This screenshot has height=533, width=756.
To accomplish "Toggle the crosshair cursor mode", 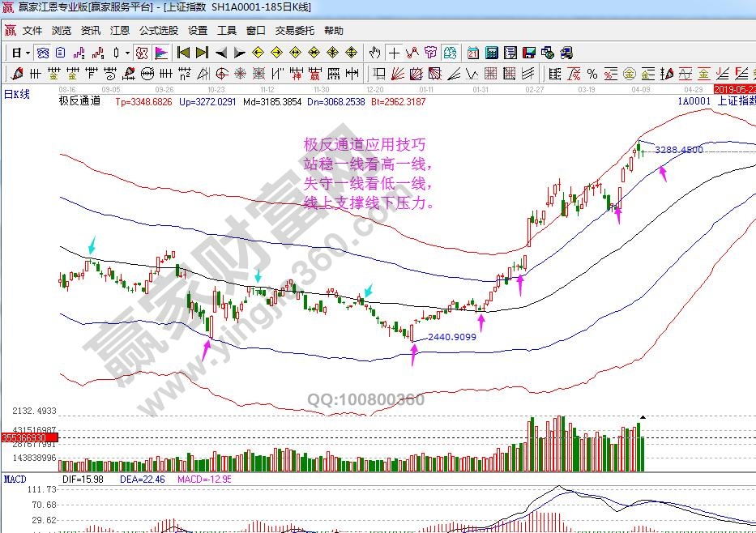I will coord(394,53).
